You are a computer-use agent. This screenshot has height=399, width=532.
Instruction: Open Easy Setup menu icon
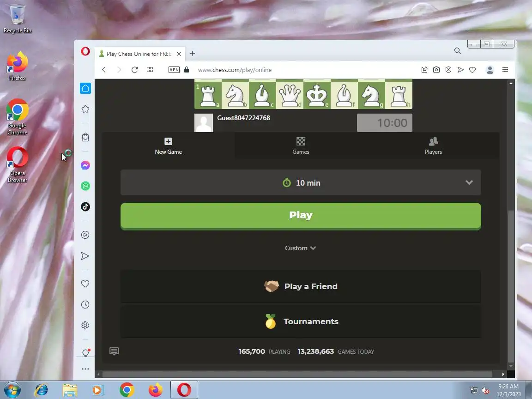(x=505, y=70)
